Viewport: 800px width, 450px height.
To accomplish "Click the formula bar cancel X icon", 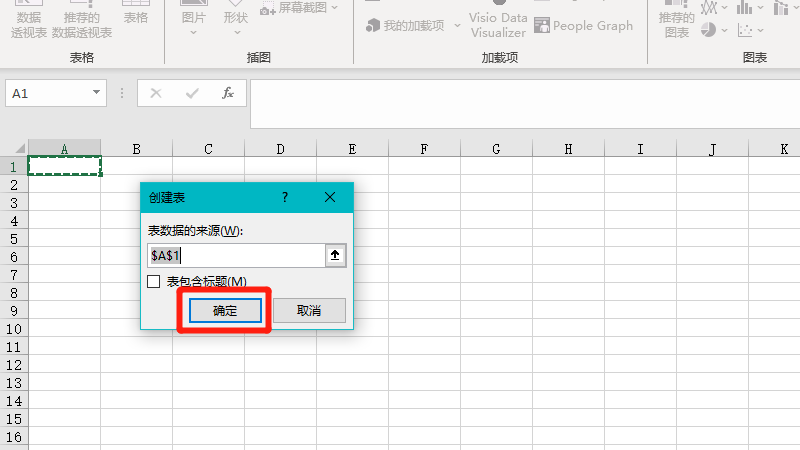I will click(x=156, y=93).
